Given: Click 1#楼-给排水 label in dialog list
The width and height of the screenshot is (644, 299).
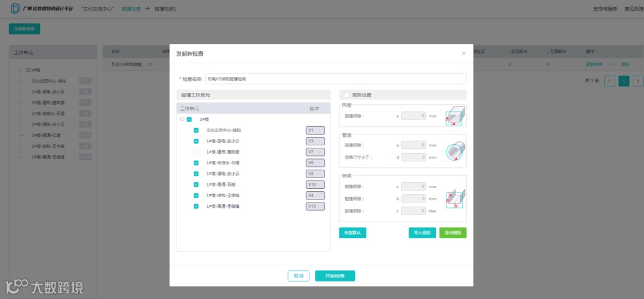Looking at the screenshot, I should [x=222, y=163].
